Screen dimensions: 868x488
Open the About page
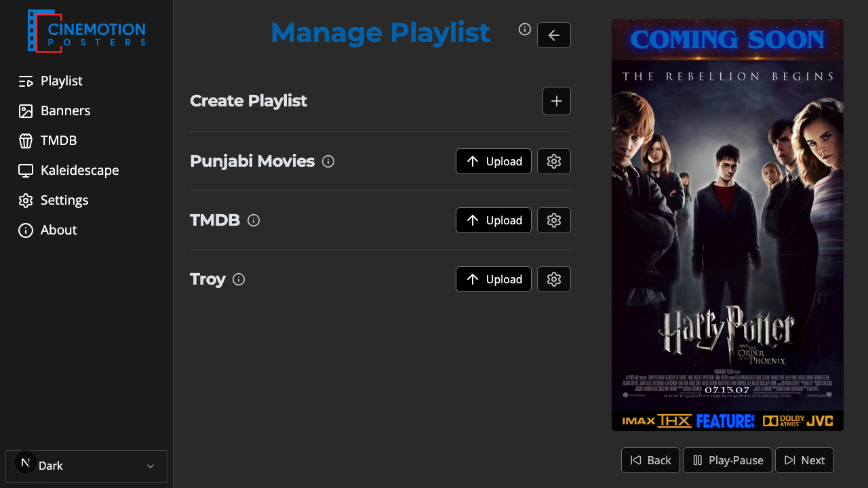pos(47,230)
